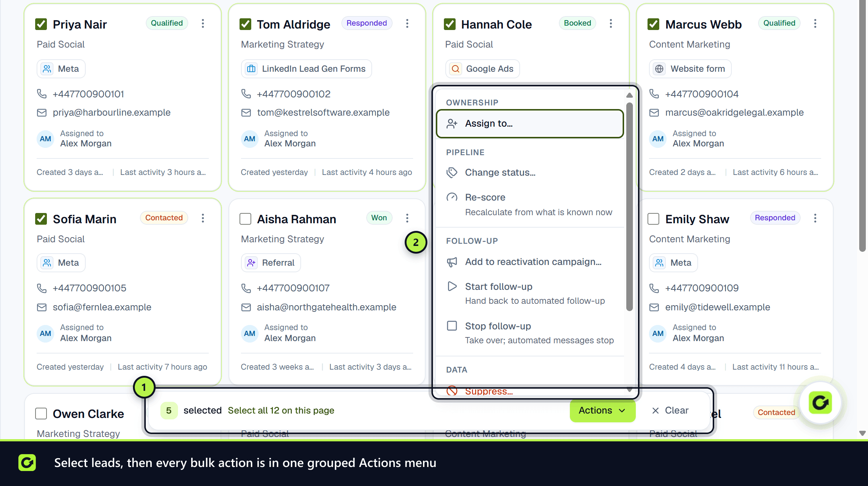Uncheck Tom Aldridge lead checkbox
The height and width of the screenshot is (486, 868).
245,25
